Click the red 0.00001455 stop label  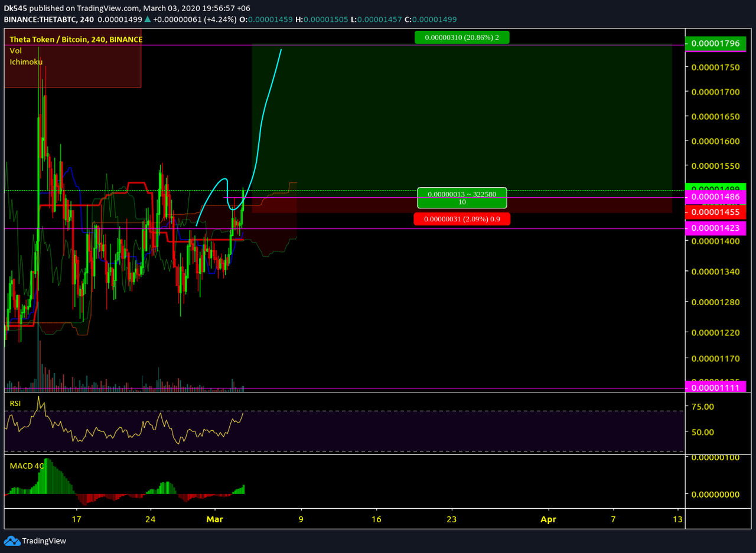[715, 212]
